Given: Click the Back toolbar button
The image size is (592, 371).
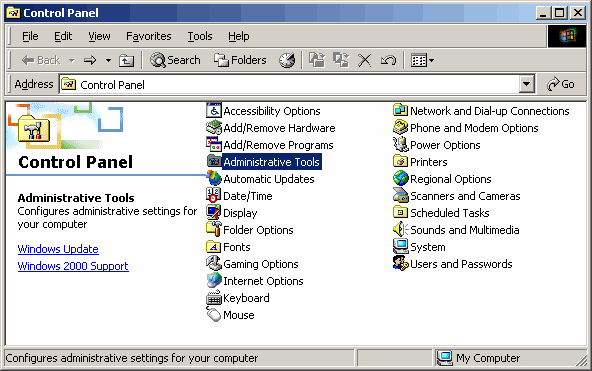Looking at the screenshot, I should click(x=41, y=60).
